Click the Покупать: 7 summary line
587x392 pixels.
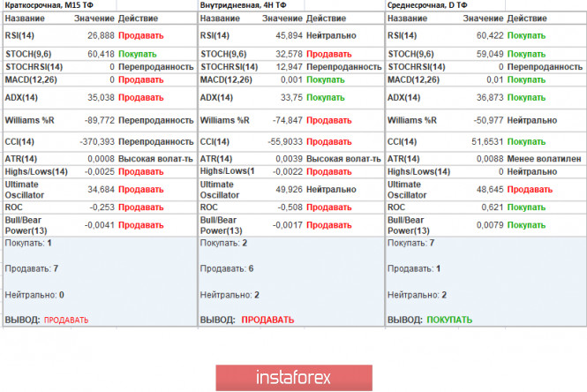(410, 243)
